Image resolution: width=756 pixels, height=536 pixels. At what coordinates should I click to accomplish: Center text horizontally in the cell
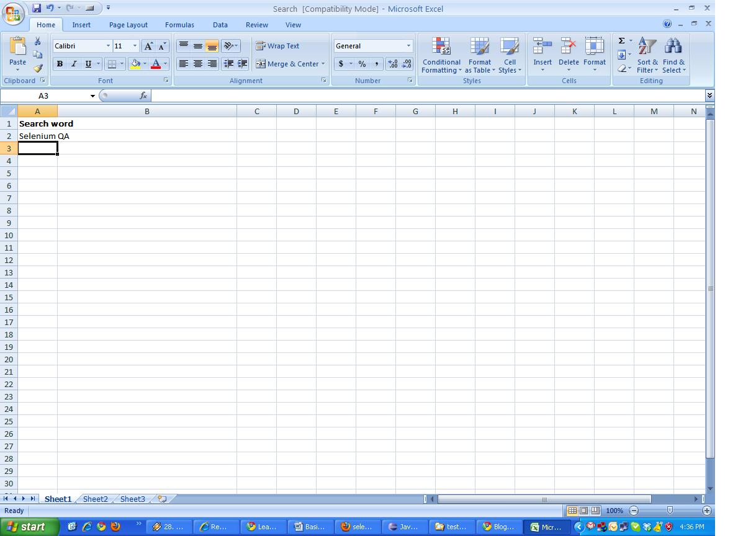(x=198, y=64)
